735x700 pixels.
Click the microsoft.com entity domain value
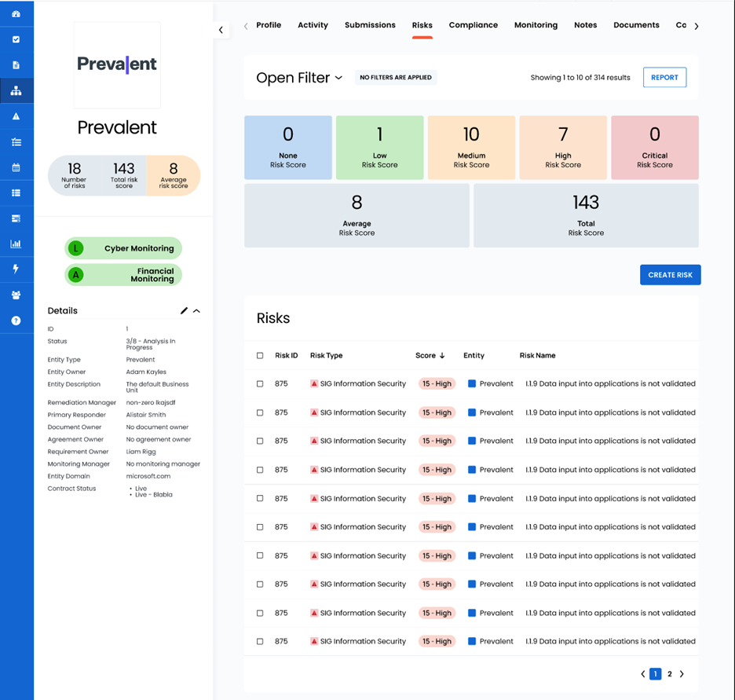[x=148, y=476]
